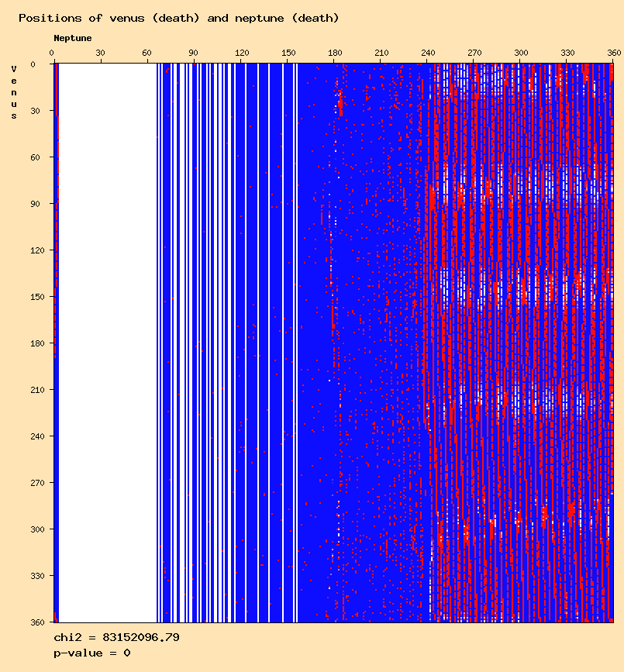Click the p-value text below chart
Screen dimensions: 624x672
point(91,653)
